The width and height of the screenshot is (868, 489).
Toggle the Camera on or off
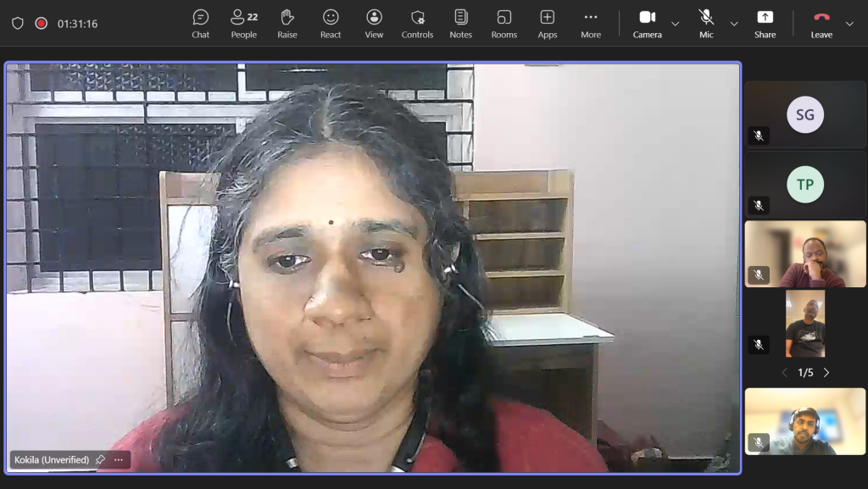point(648,24)
